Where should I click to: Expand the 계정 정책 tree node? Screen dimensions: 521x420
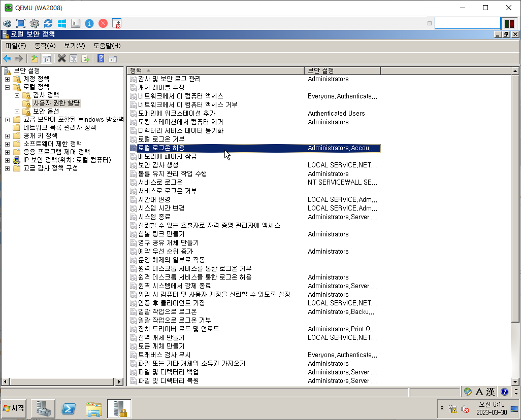[x=7, y=79]
